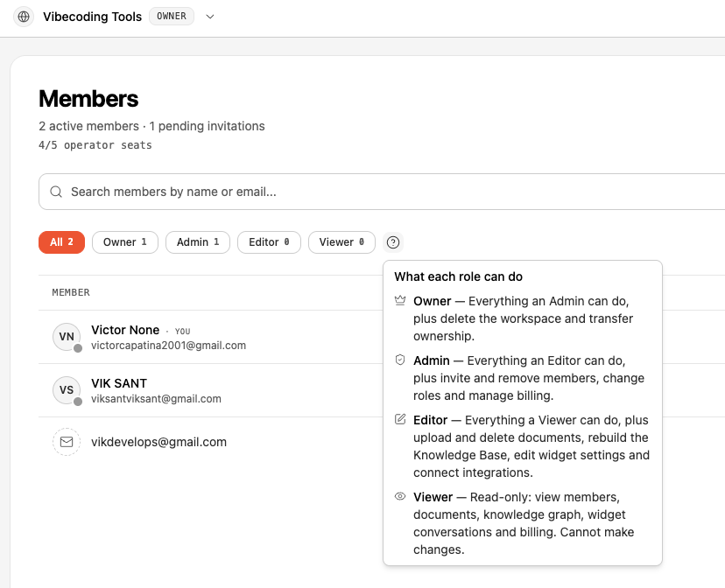Image resolution: width=725 pixels, height=588 pixels.
Task: Open the workspace switcher chevron
Action: point(210,17)
